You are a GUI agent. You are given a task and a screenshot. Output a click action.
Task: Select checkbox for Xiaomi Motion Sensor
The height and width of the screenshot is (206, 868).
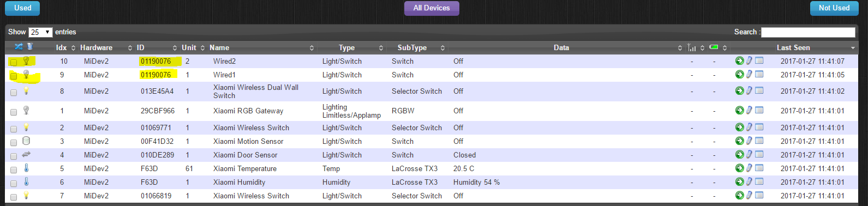(14, 142)
